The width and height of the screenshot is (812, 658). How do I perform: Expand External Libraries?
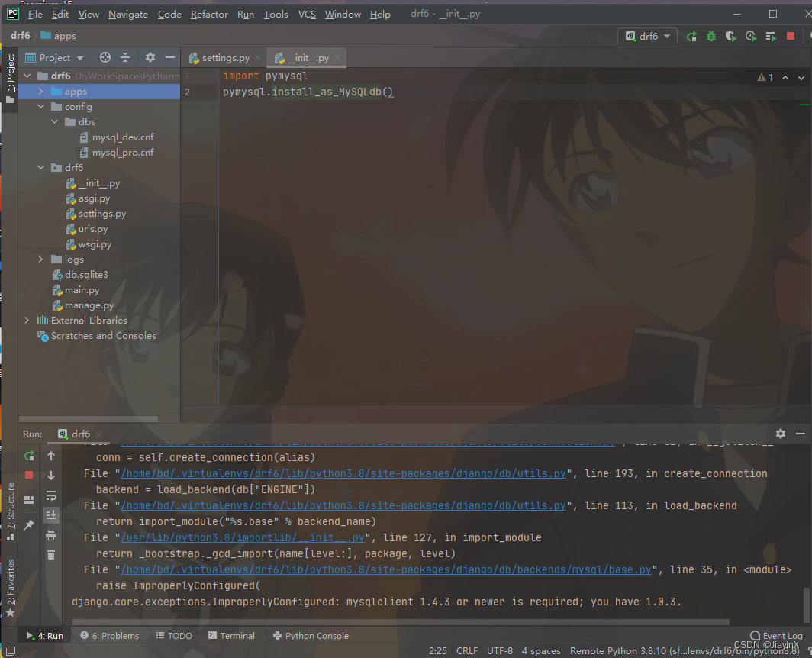click(27, 320)
